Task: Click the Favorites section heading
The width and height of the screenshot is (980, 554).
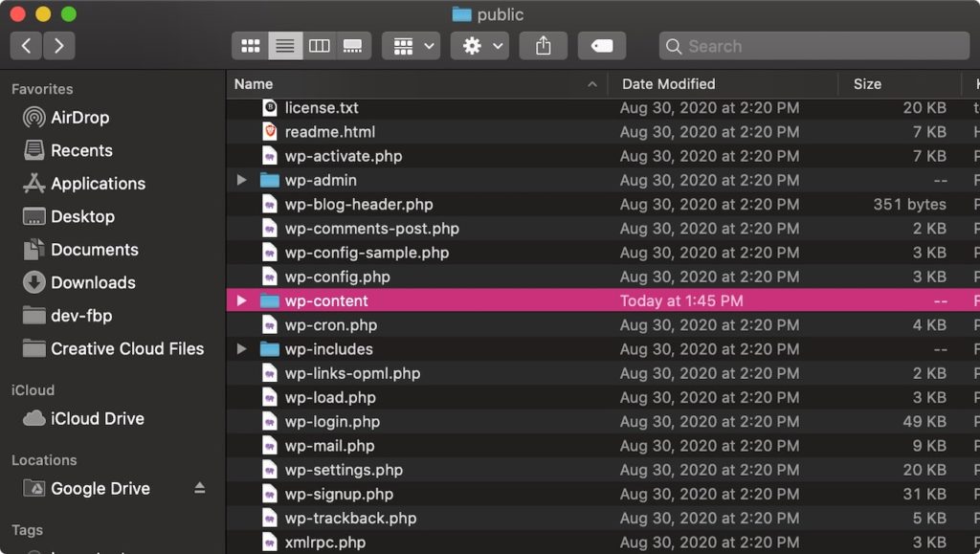Action: point(42,89)
